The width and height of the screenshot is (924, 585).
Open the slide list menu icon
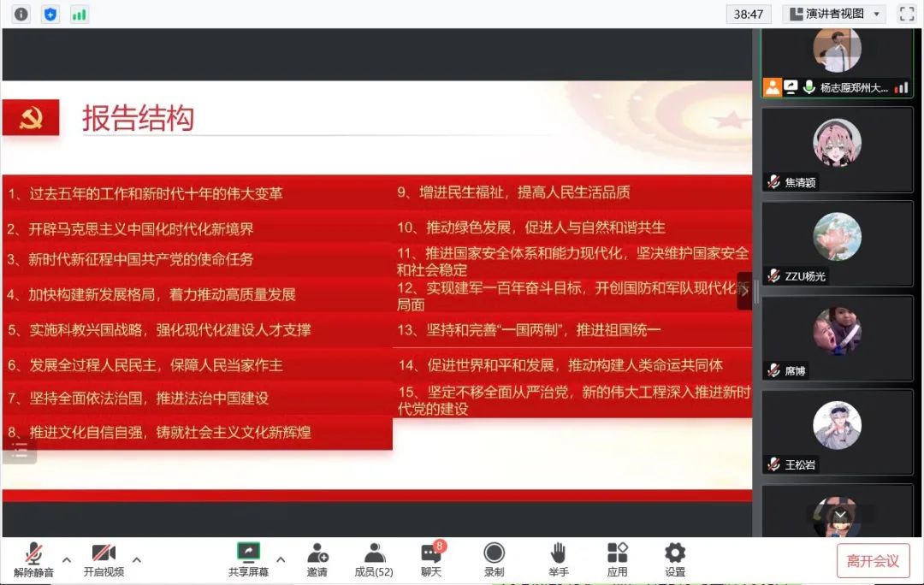(20, 452)
